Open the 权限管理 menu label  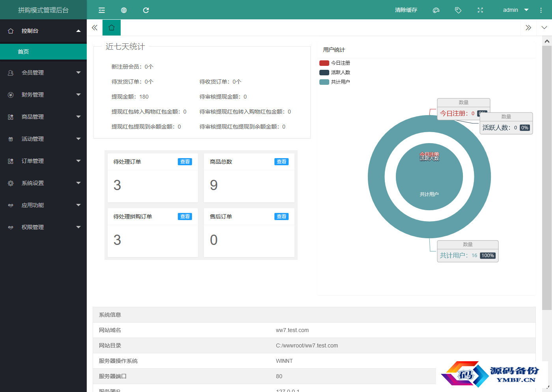point(33,227)
